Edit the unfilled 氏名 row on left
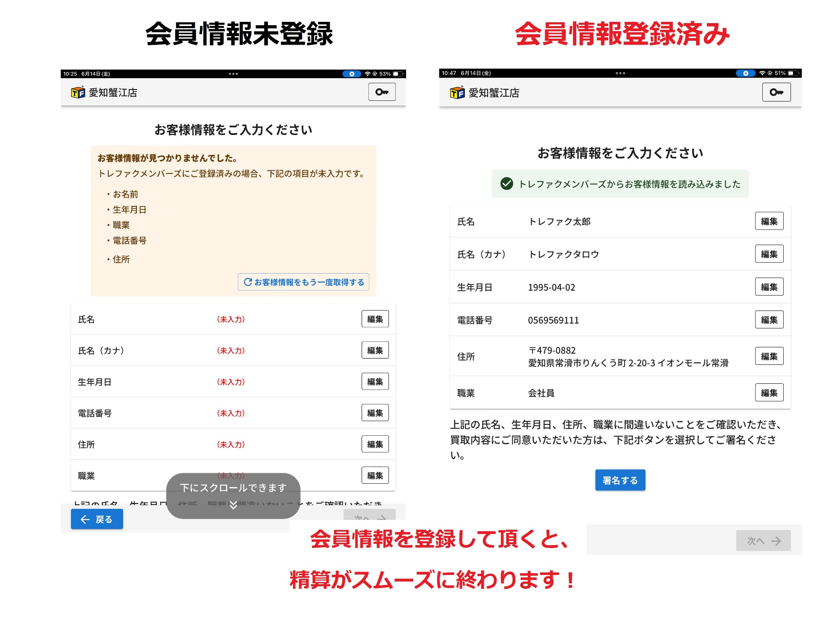This screenshot has width=840, height=622. point(375,319)
